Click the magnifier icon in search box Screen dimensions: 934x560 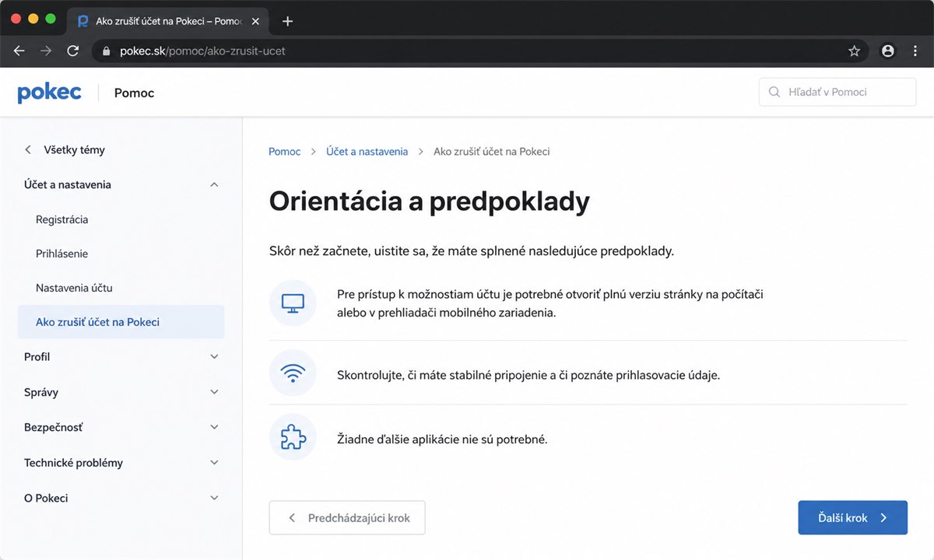(x=774, y=92)
